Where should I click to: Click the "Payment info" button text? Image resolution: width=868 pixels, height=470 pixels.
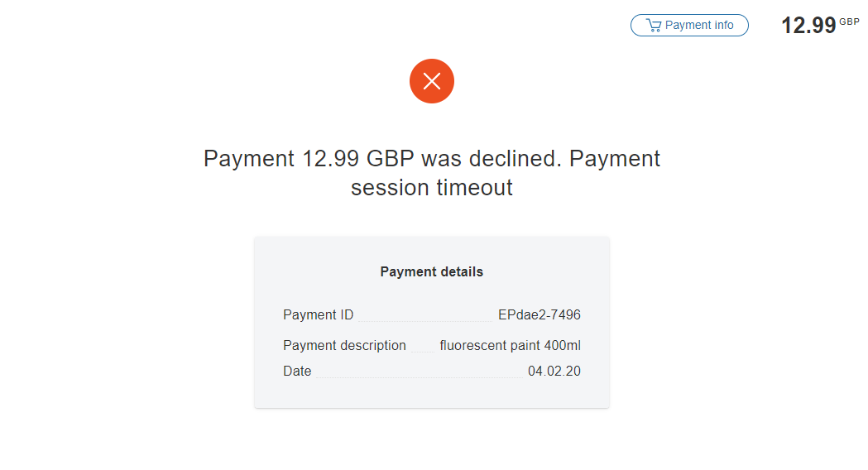point(699,26)
